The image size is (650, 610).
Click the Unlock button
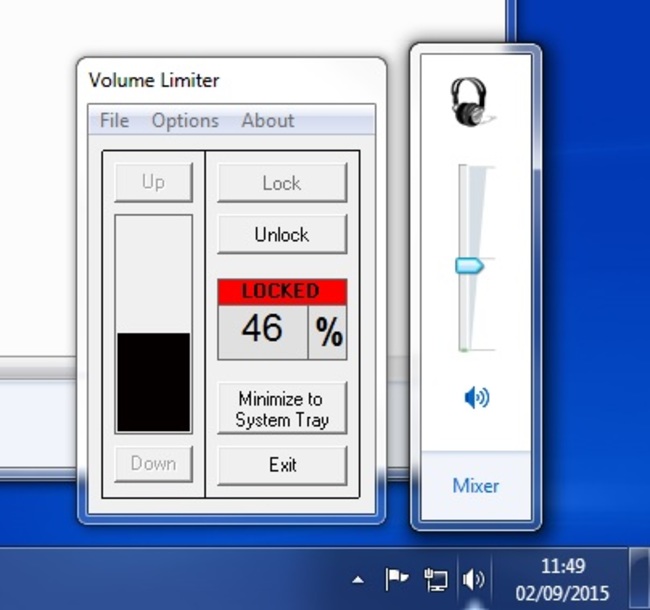pos(282,235)
